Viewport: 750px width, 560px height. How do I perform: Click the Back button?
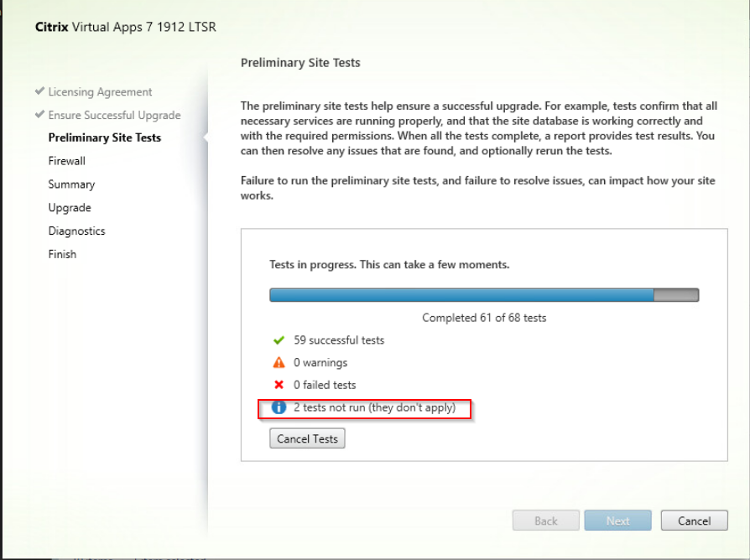pos(546,521)
